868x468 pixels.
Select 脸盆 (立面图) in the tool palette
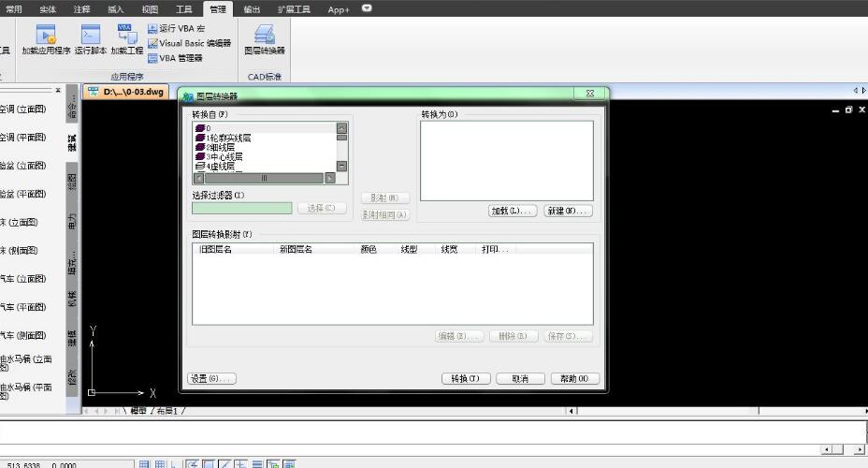[x=22, y=166]
